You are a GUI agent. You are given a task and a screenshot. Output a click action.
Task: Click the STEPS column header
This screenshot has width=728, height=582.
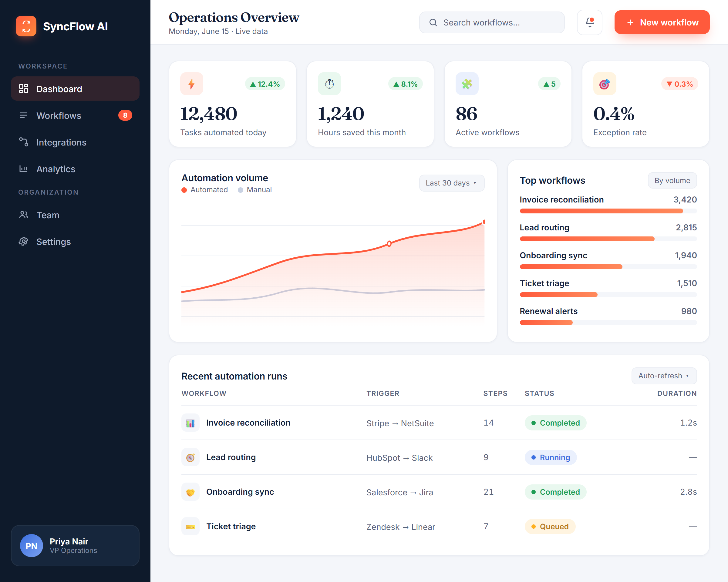pos(495,393)
